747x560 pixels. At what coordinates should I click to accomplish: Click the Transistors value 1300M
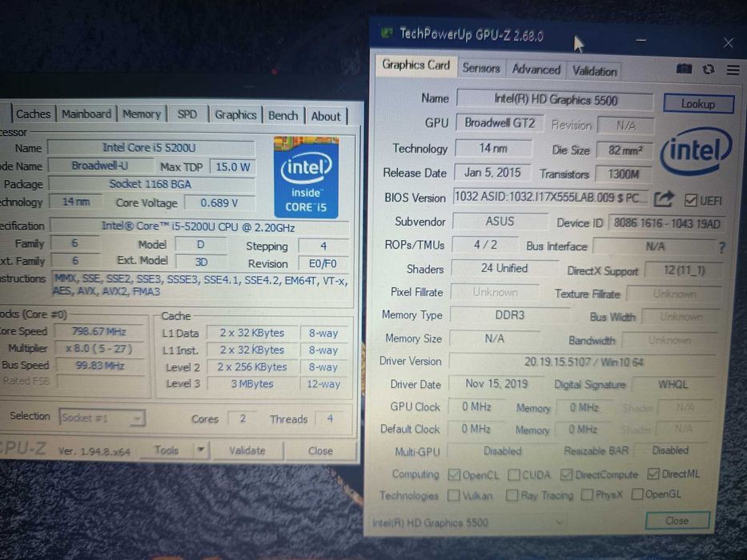(x=624, y=174)
